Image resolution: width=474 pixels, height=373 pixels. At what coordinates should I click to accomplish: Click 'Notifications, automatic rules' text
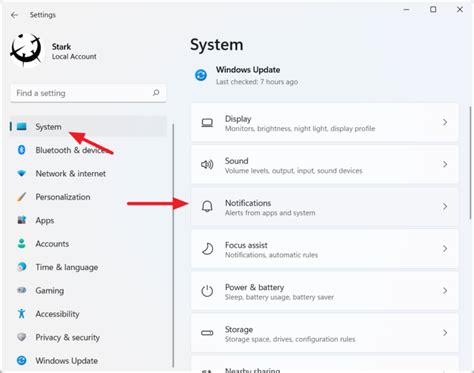(271, 255)
